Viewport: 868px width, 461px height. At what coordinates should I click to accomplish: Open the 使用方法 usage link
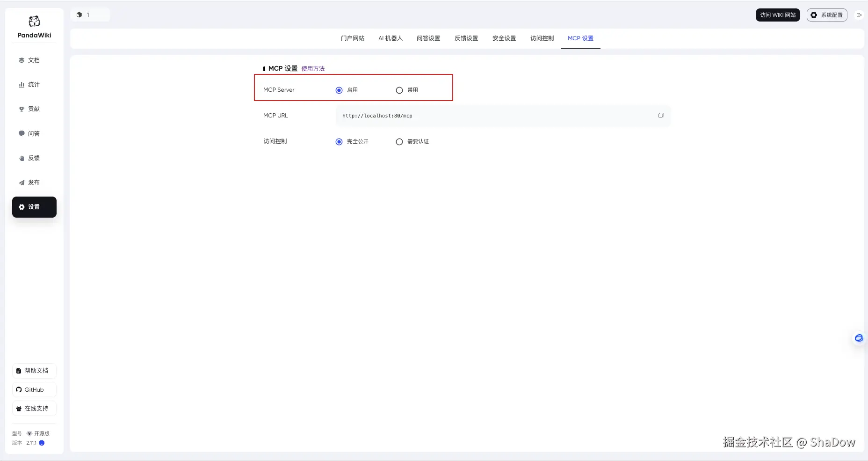tap(313, 69)
